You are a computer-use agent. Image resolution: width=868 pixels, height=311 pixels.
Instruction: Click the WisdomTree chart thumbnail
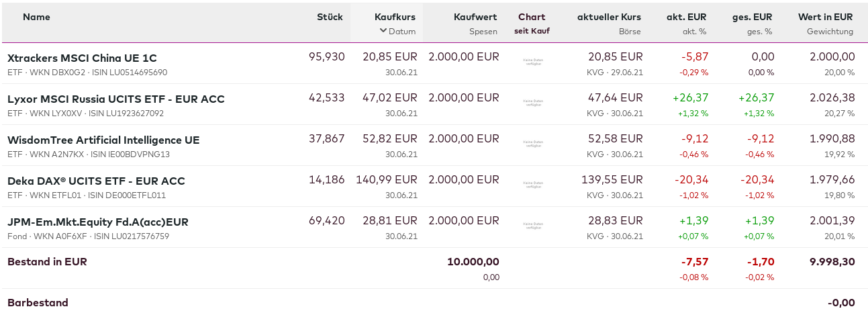pos(533,144)
